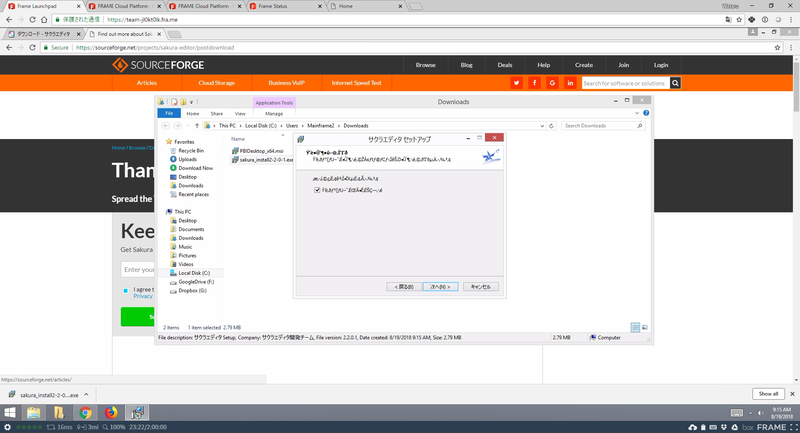Click SourceForge search software field
800x433 pixels.
(x=626, y=83)
